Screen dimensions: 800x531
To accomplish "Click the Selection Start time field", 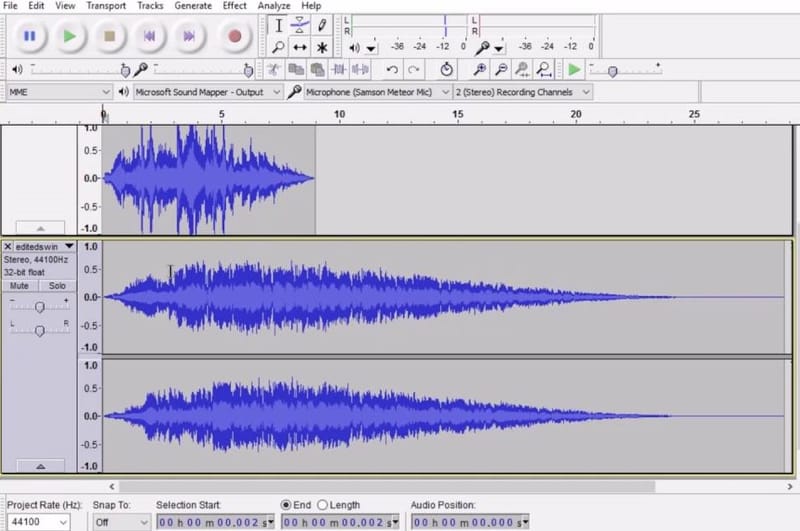I will tap(215, 522).
